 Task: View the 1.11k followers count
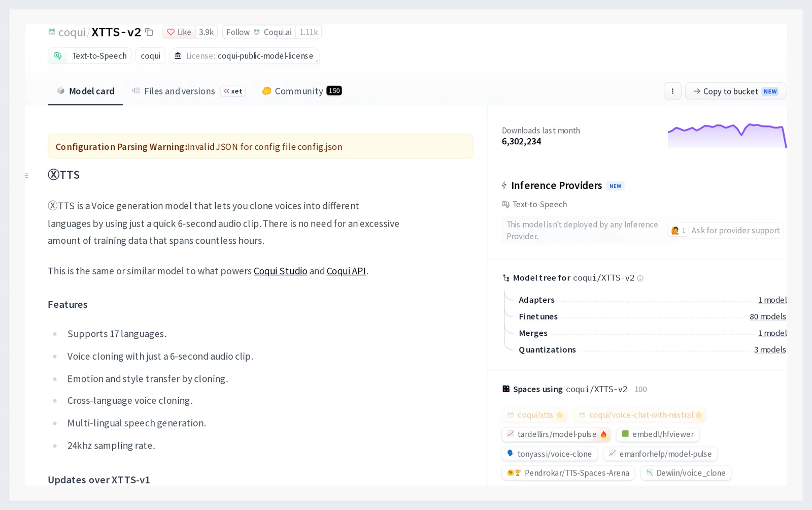pyautogui.click(x=309, y=32)
